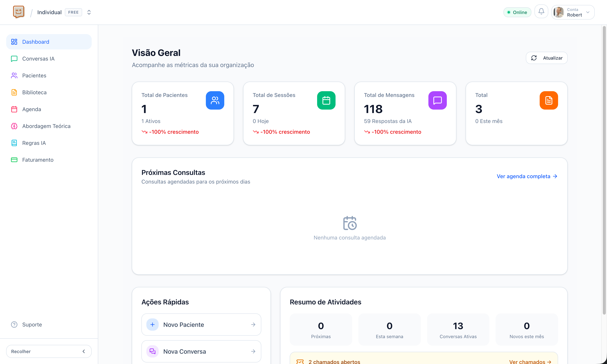Screen dimensions: 607x364
Task: Collapse the sidebar with Recolher
Action: [x=49, y=351]
